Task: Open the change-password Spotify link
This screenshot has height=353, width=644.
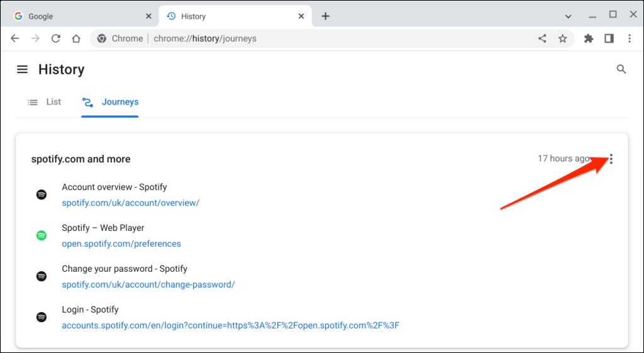Action: pos(148,284)
